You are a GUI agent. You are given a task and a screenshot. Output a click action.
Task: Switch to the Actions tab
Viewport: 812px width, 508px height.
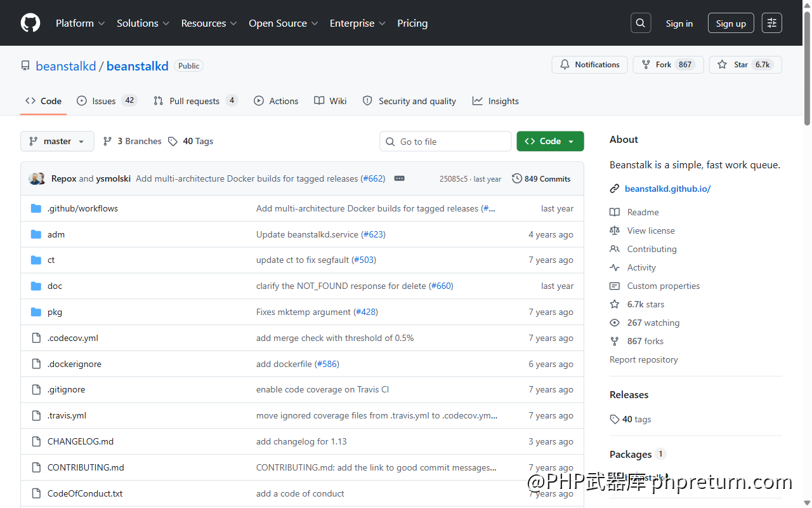tap(276, 101)
